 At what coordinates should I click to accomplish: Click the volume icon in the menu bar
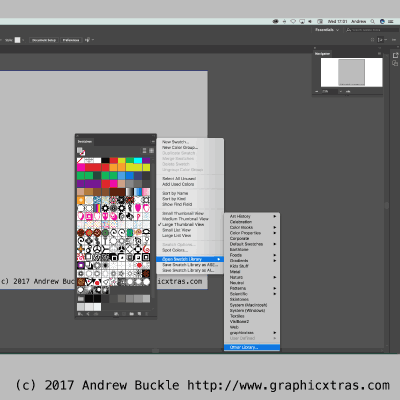(310, 21)
